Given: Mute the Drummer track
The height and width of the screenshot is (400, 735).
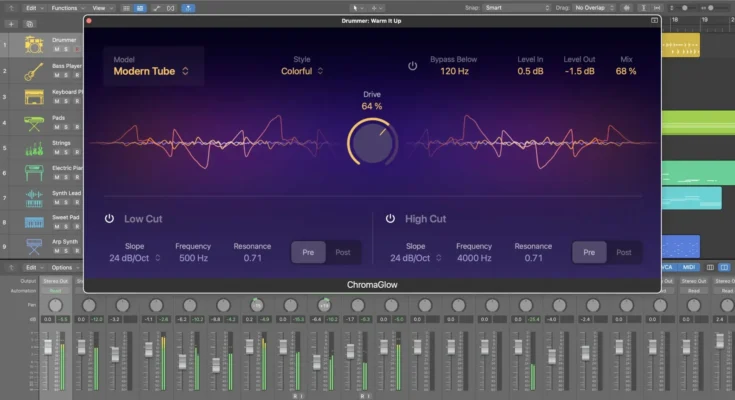Looking at the screenshot, I should pyautogui.click(x=57, y=49).
